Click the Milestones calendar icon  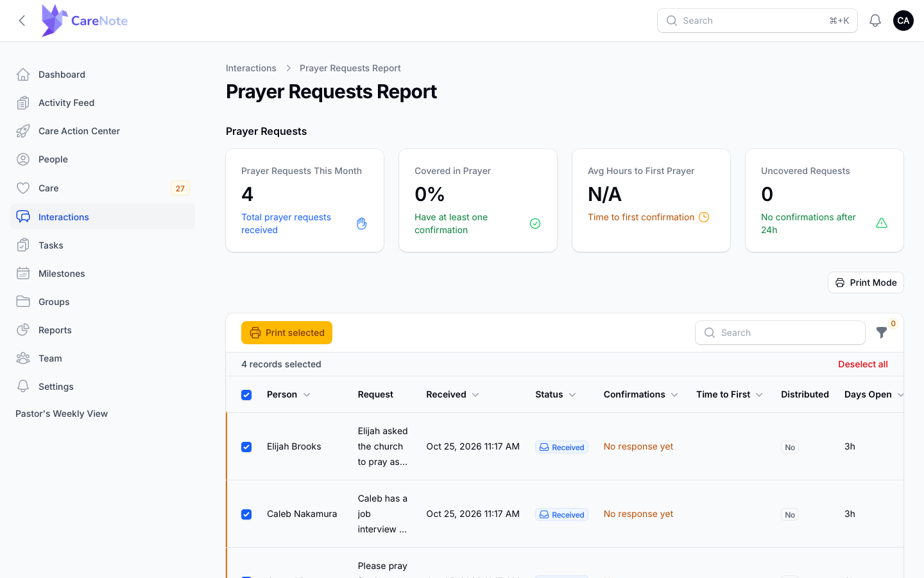pos(23,274)
